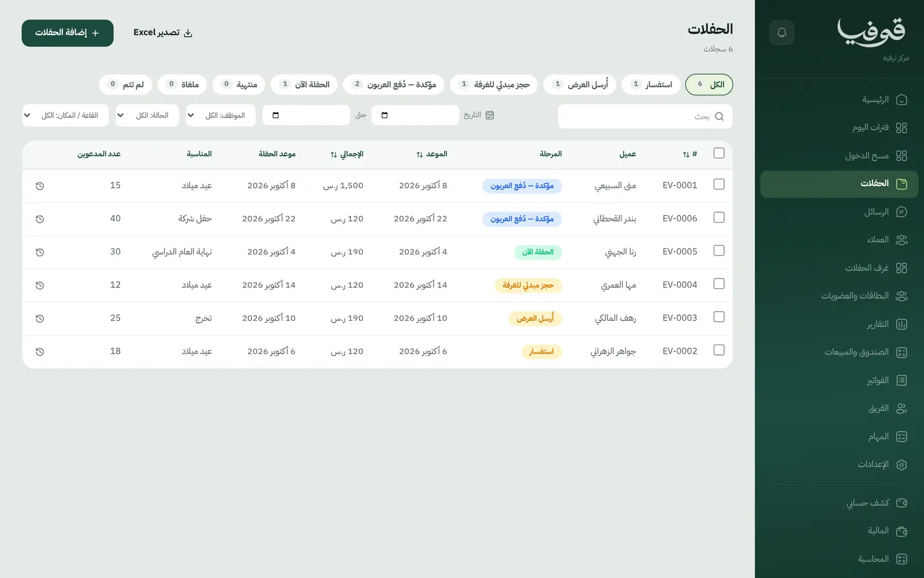Viewport: 924px width, 578px height.
Task: Check the box for row EV-0006
Action: click(719, 217)
